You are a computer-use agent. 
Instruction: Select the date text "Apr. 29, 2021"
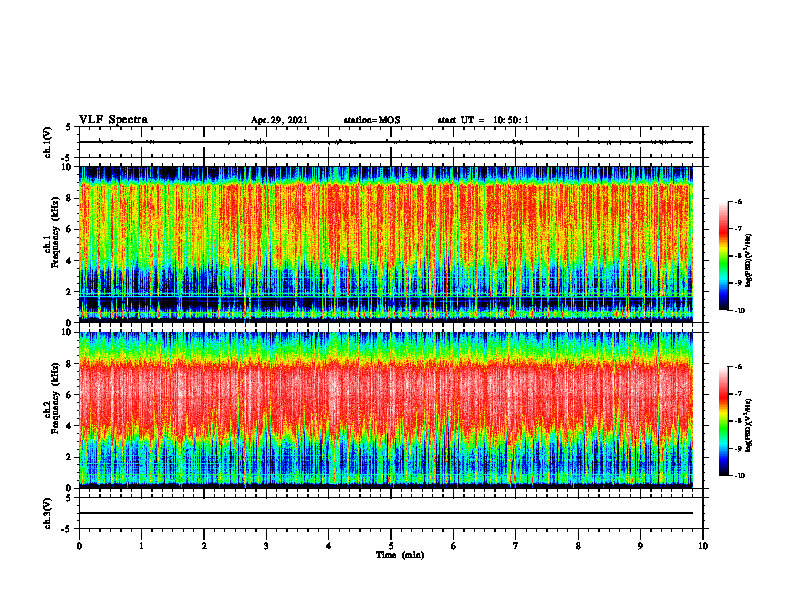[279, 120]
